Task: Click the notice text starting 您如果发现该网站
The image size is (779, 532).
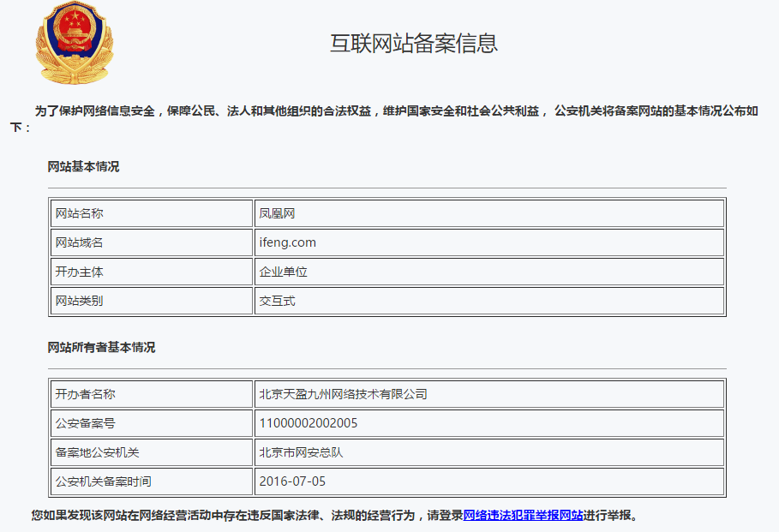Action: pos(334,515)
